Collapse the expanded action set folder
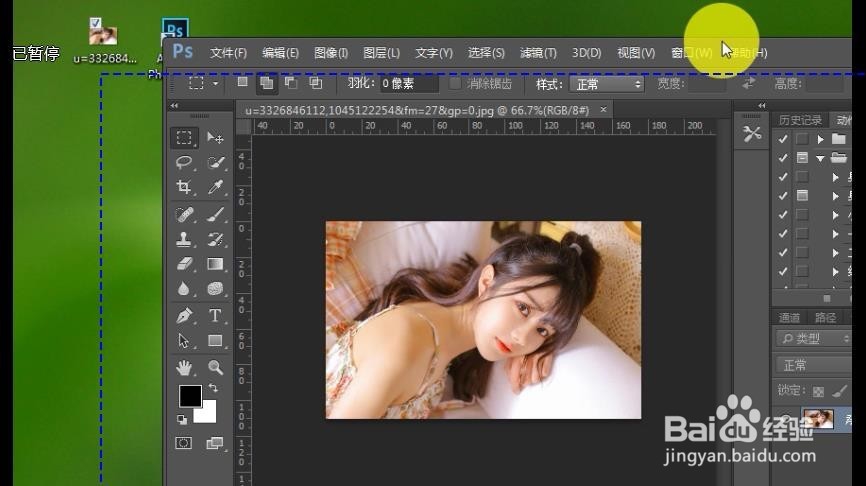This screenshot has width=866, height=486. [821, 159]
